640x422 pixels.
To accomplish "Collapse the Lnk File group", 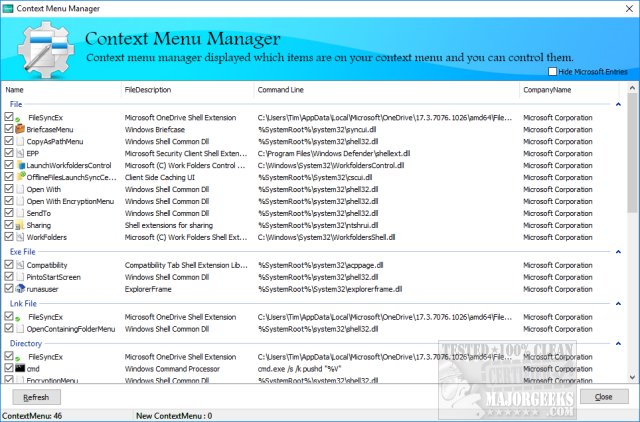I will click(x=618, y=304).
